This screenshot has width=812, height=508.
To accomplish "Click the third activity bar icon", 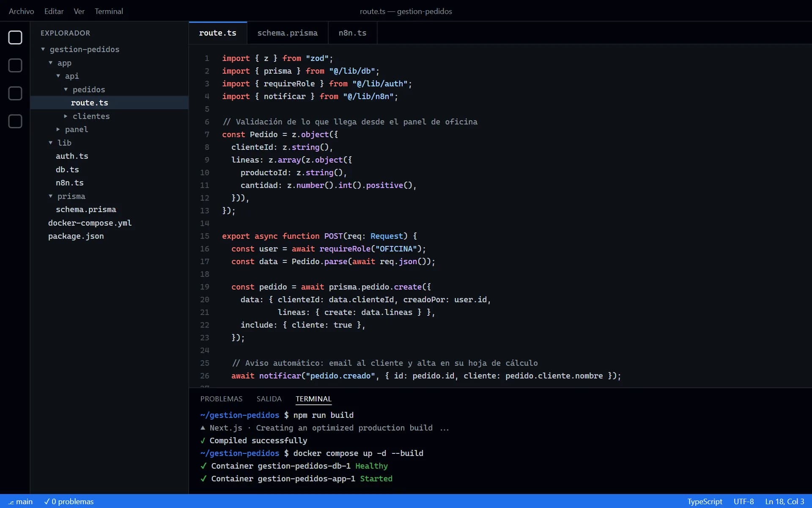I will click(x=15, y=94).
